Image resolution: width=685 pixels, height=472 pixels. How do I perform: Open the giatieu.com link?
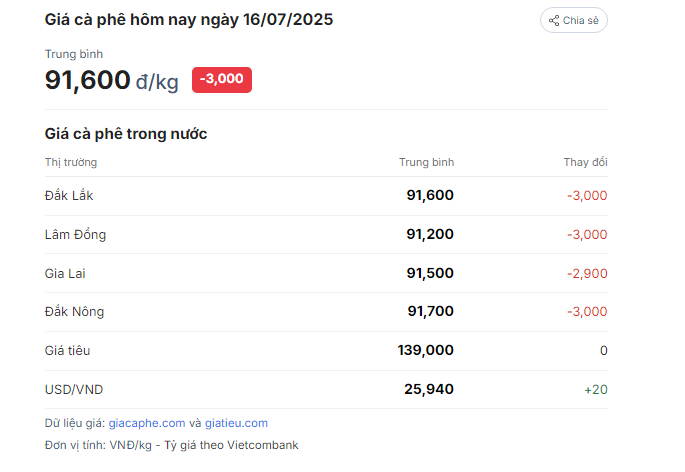236,423
